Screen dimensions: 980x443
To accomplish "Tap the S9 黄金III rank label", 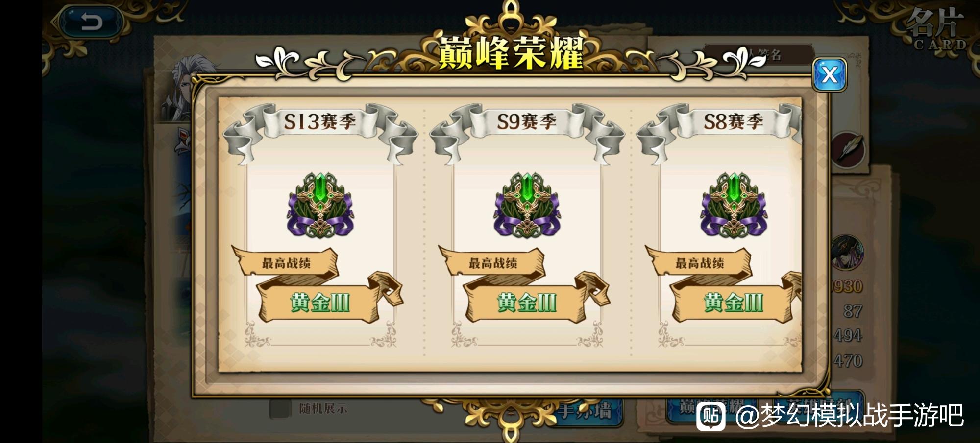I will [527, 303].
